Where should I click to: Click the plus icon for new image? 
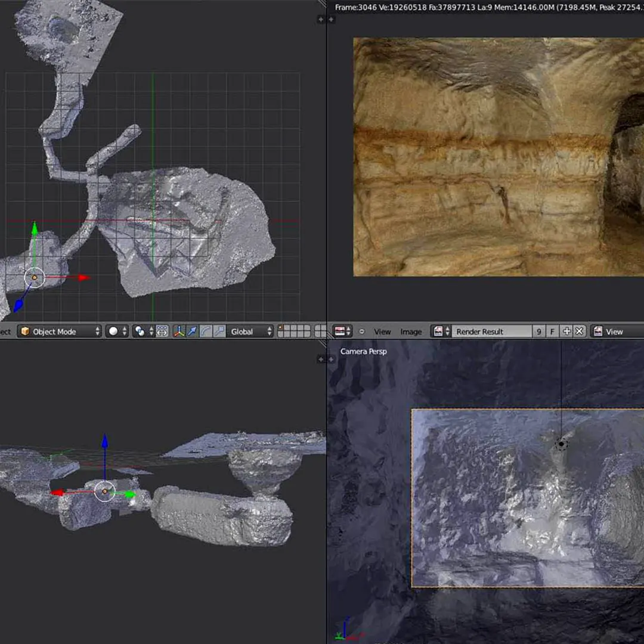(x=566, y=332)
